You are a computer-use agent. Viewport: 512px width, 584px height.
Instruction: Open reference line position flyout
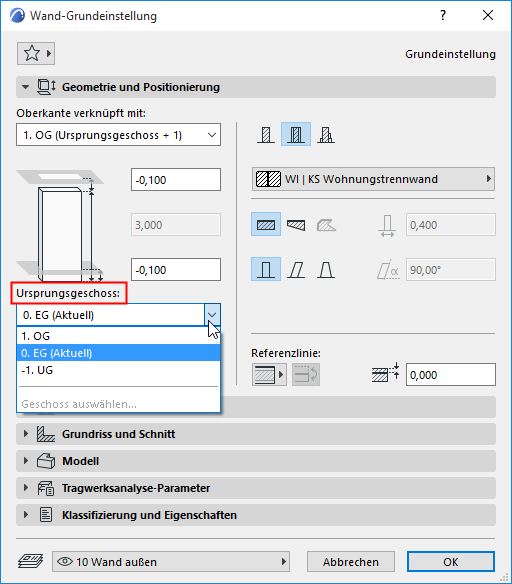click(x=269, y=375)
